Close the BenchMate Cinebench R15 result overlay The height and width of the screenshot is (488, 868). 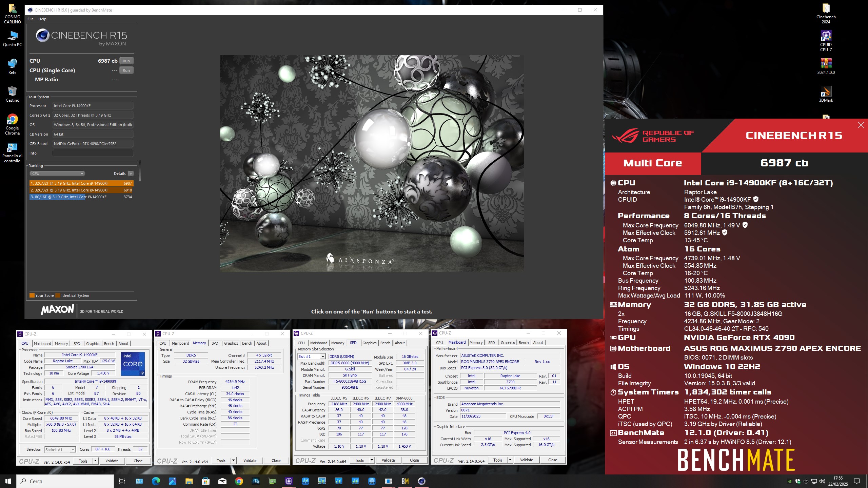click(x=861, y=125)
